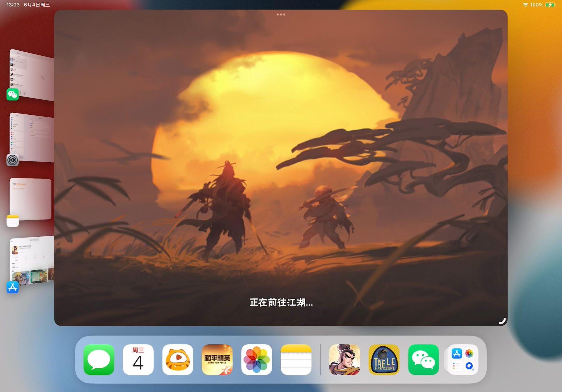Open the three-dot window menu at top
562x392 pixels.
click(x=281, y=14)
